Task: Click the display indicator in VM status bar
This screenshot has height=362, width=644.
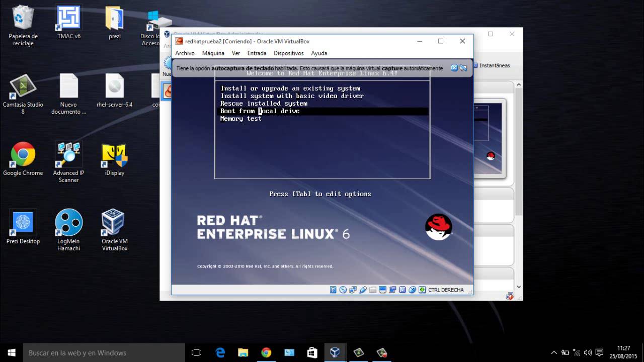Action: click(383, 290)
